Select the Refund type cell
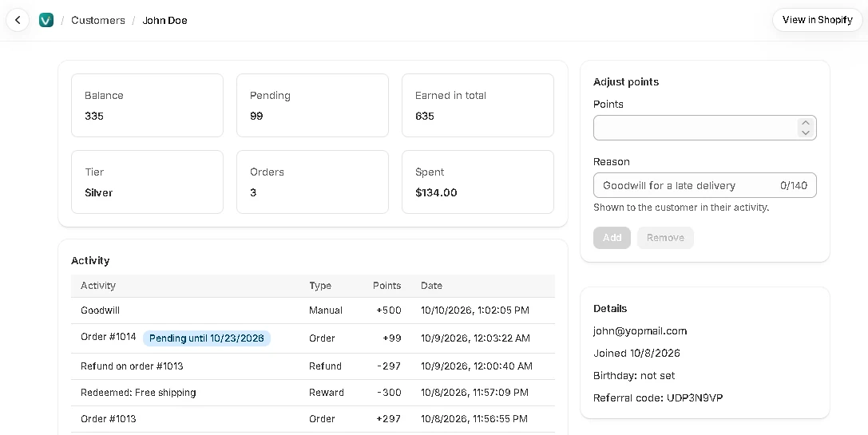Viewport: 868px width, 435px height. coord(325,366)
